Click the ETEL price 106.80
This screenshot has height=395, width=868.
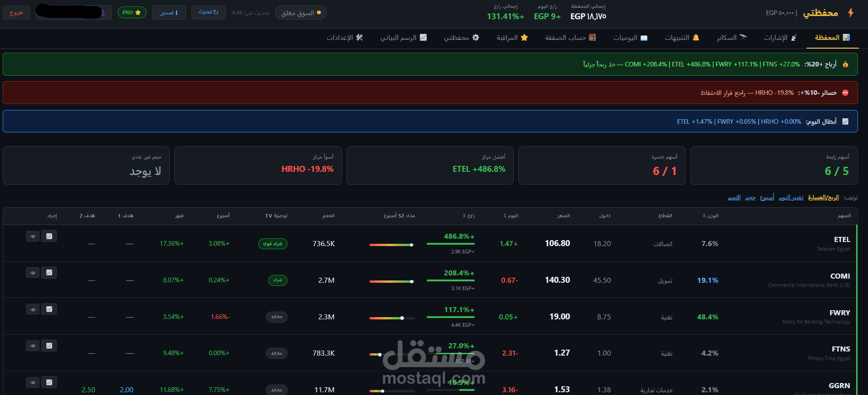(557, 243)
